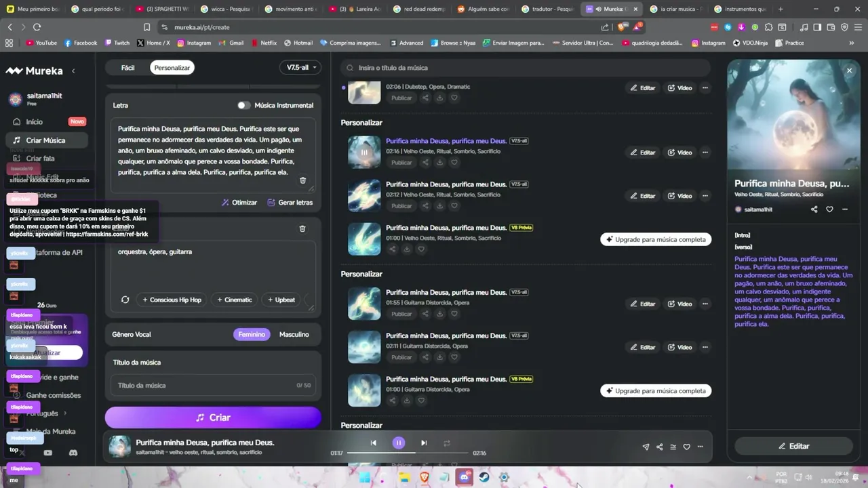
Task: Open the V7.5-all model dropdown
Action: (302, 68)
